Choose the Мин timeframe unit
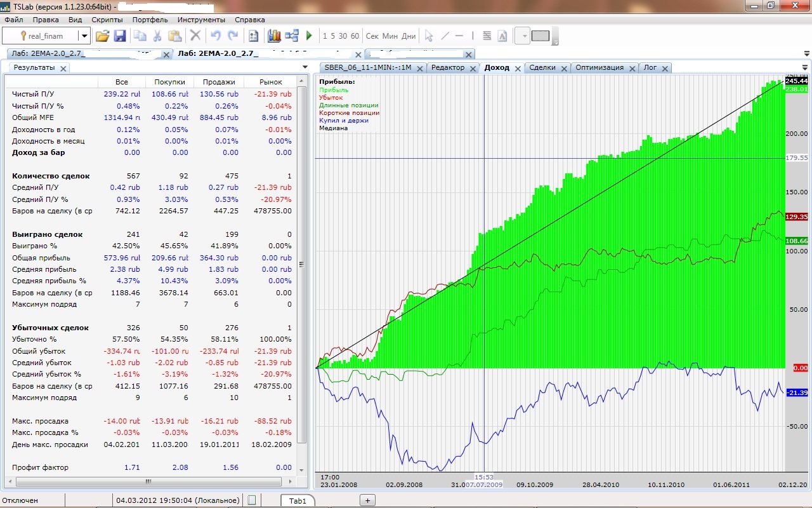The width and height of the screenshot is (812, 508). tap(390, 36)
